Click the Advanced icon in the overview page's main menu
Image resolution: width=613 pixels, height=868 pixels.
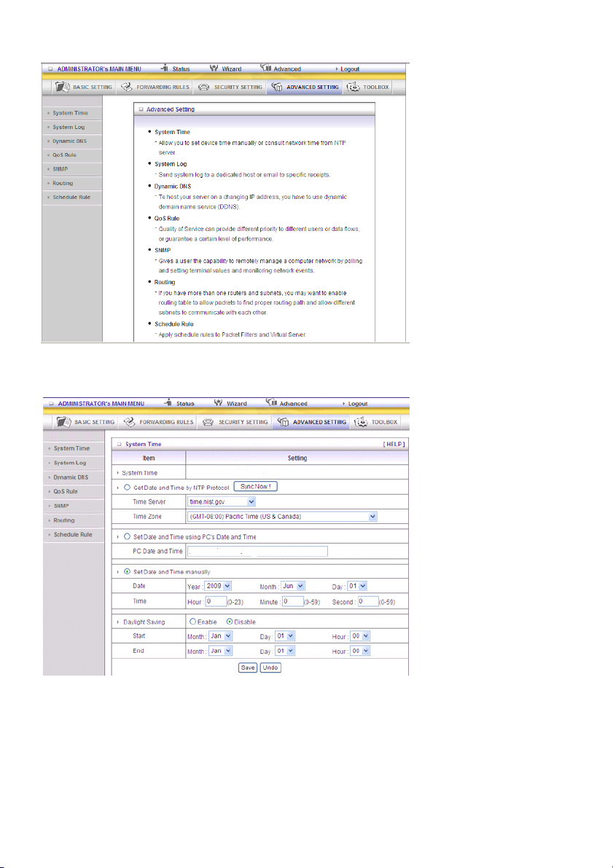[266, 68]
